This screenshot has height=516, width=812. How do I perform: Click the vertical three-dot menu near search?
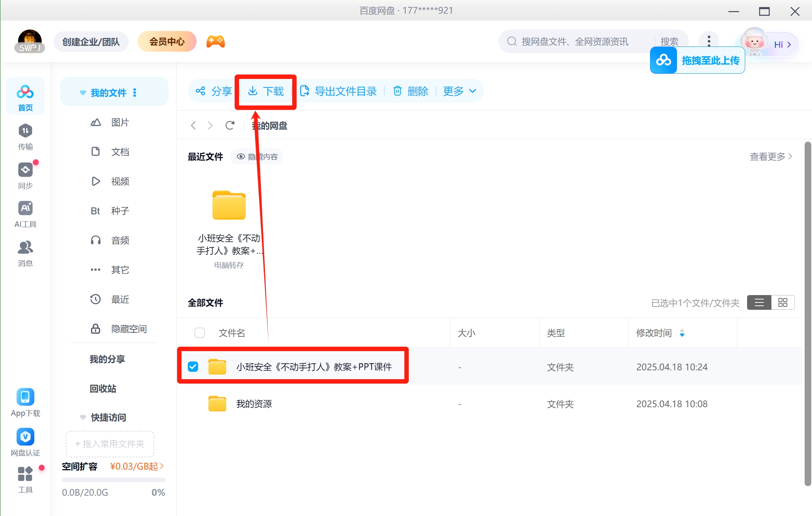click(709, 41)
